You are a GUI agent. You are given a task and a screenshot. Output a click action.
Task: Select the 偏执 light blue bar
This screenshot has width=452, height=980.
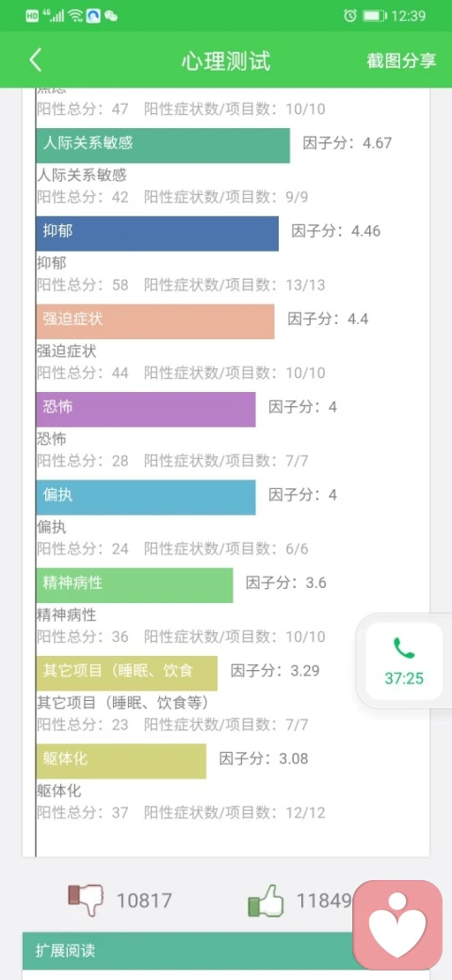(x=146, y=497)
